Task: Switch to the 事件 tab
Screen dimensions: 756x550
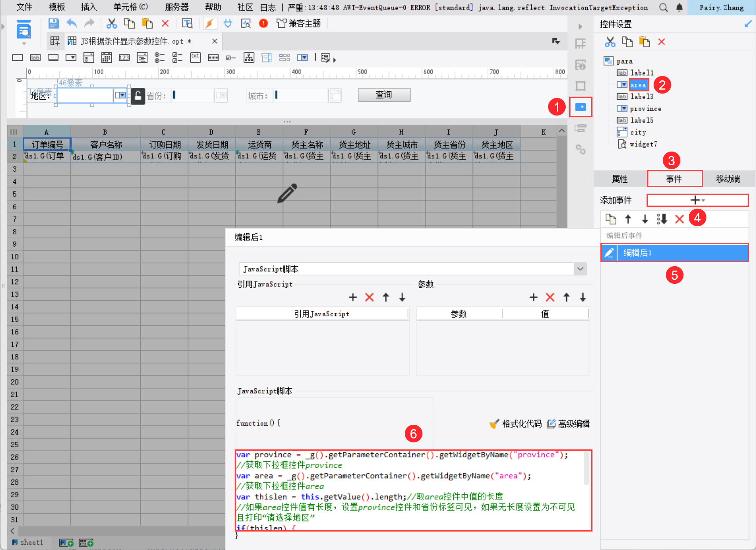Action: (674, 179)
